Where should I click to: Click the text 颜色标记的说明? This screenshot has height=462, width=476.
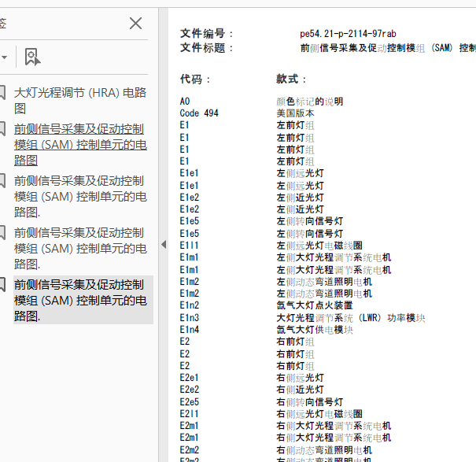pyautogui.click(x=310, y=102)
